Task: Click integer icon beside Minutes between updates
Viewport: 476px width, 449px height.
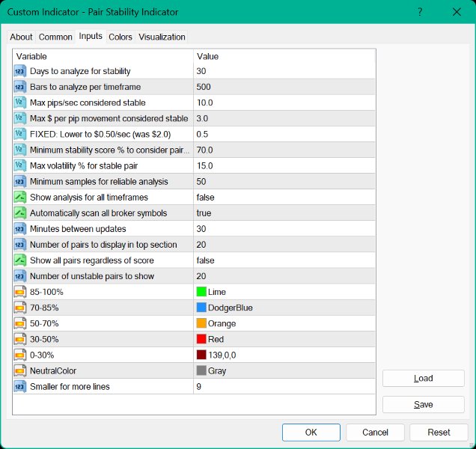Action: tap(19, 229)
